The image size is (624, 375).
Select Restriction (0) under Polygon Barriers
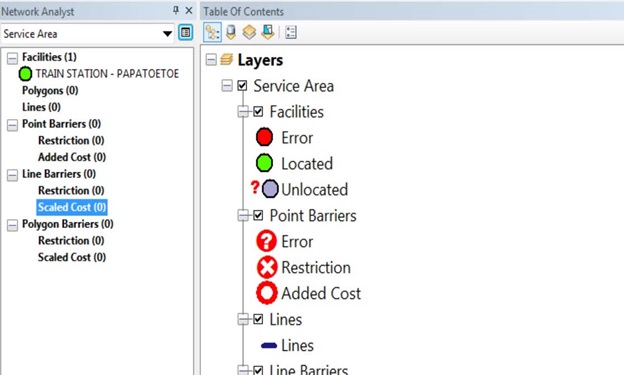tap(71, 241)
